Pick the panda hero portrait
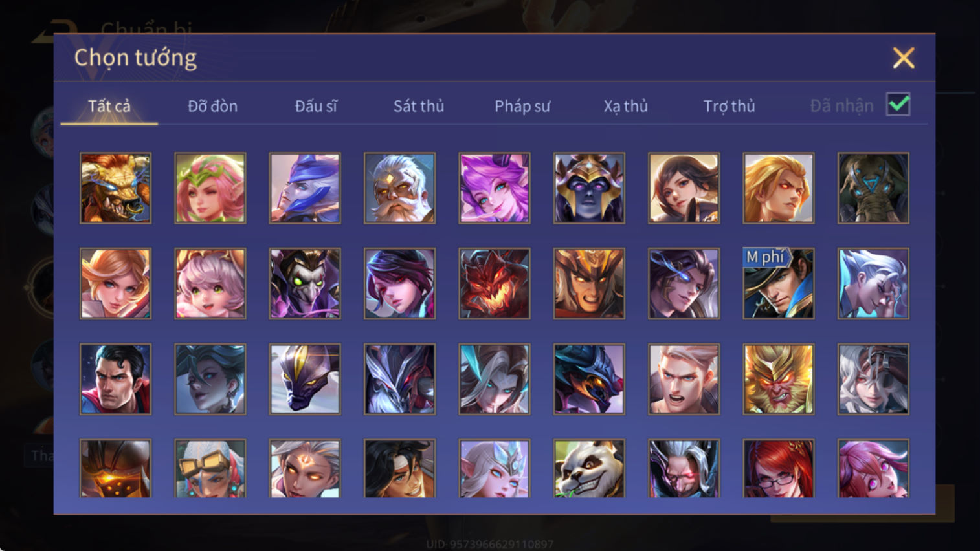This screenshot has width=980, height=551. click(x=589, y=469)
